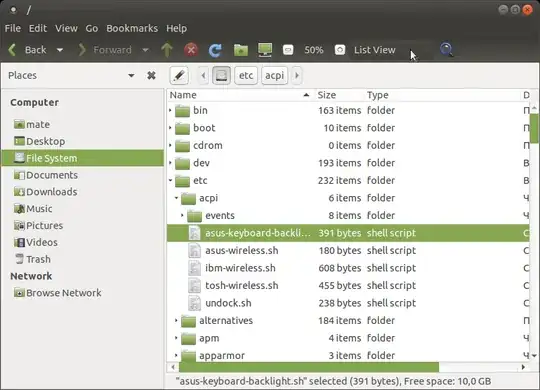Collapse the etc folder
Screen dimensions: 540x390
coord(170,181)
